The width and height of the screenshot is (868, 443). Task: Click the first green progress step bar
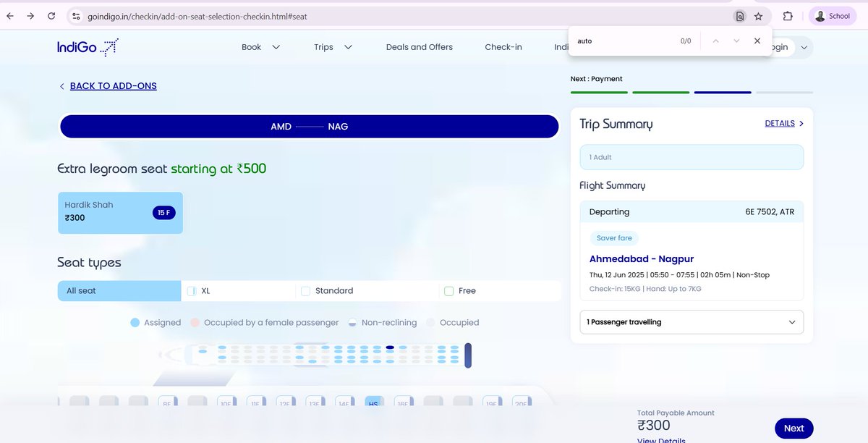tap(599, 93)
